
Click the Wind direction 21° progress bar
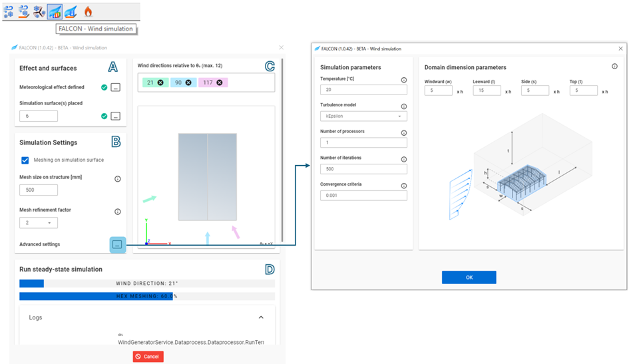pyautogui.click(x=147, y=283)
